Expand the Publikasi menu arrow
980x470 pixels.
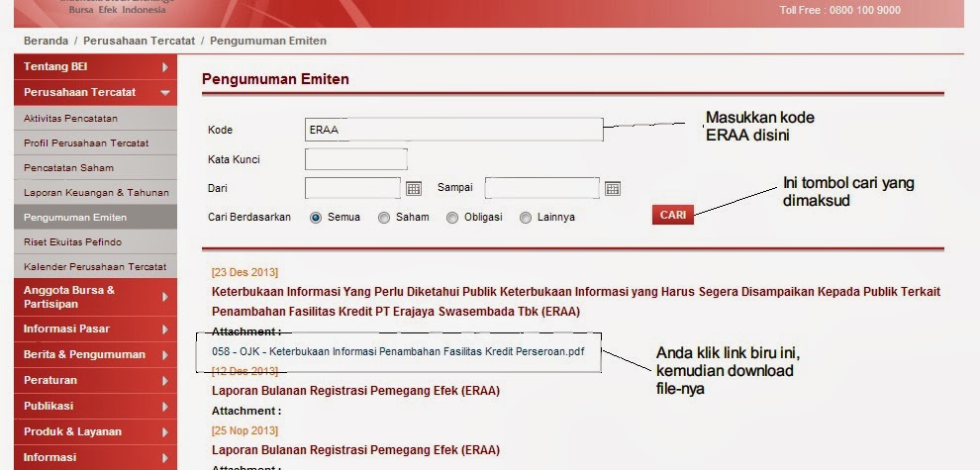[x=165, y=407]
